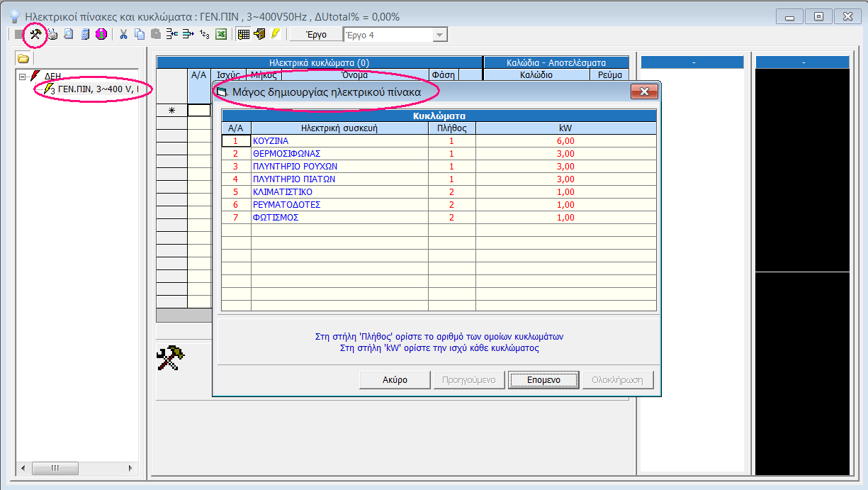The width and height of the screenshot is (868, 490).
Task: Open print preview magnifier icon
Action: (x=69, y=34)
